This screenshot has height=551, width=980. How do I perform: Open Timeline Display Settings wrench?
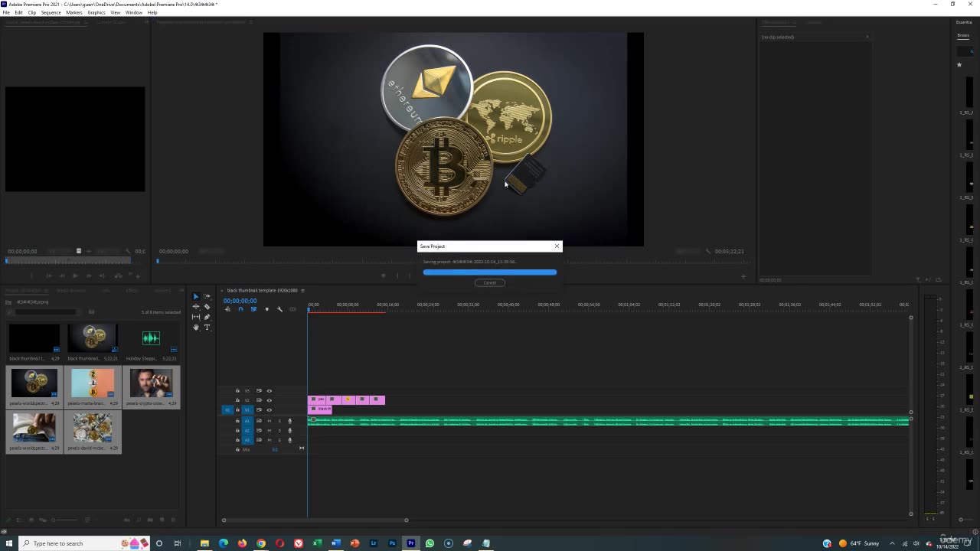coord(279,309)
